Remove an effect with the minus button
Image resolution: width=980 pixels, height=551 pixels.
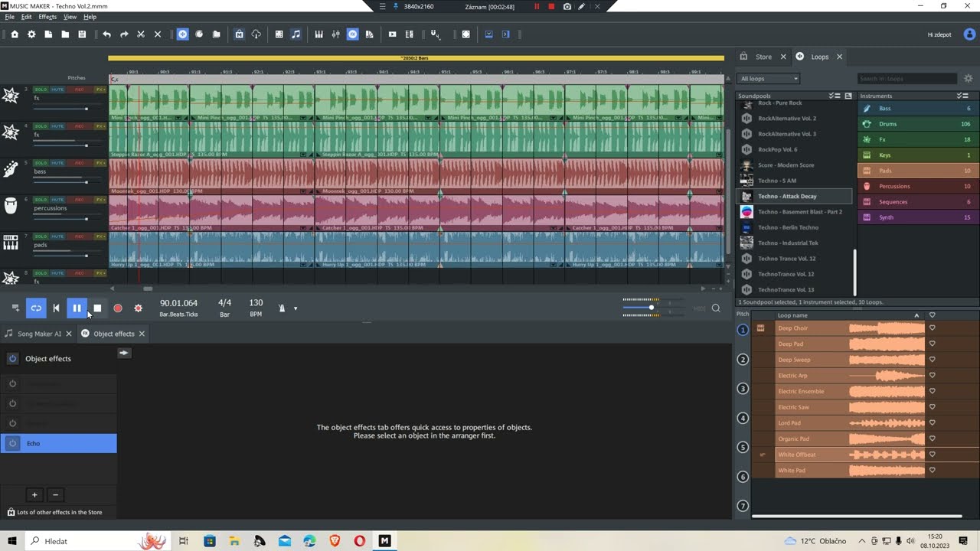click(55, 495)
